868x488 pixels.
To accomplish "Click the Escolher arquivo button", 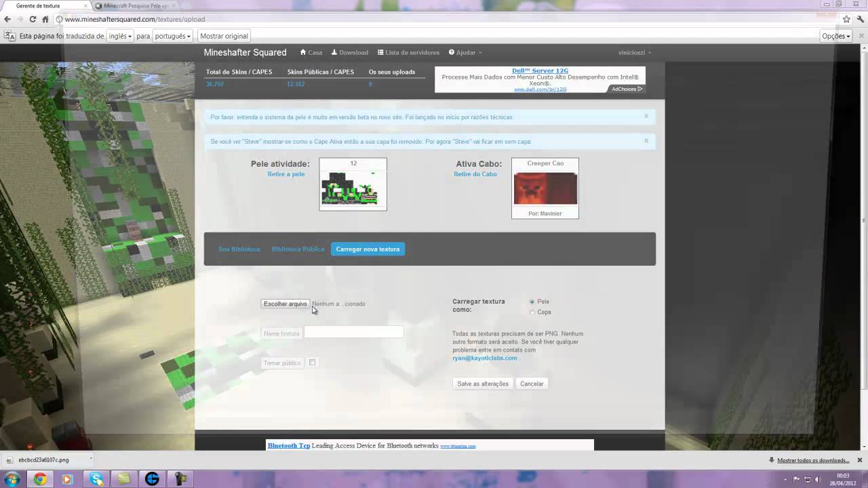I will click(285, 304).
